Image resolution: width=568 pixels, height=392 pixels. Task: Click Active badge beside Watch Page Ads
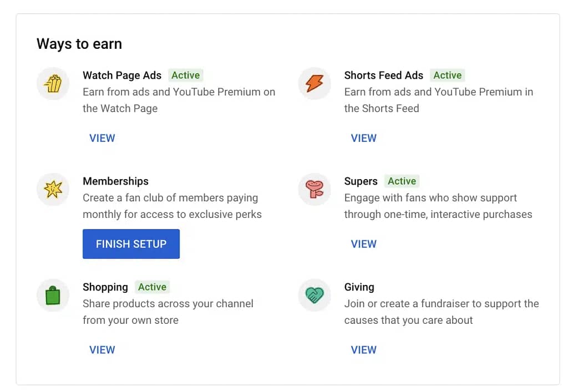(x=185, y=75)
